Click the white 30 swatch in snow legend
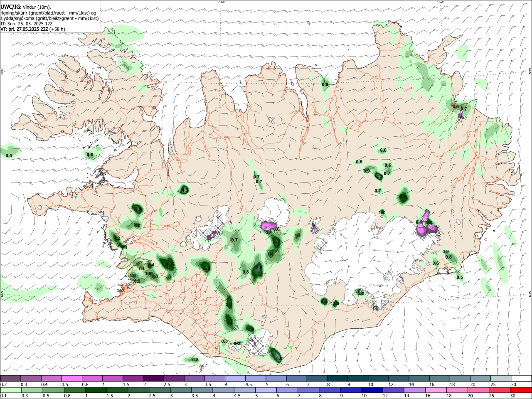The height and width of the screenshot is (399, 532). [520, 378]
